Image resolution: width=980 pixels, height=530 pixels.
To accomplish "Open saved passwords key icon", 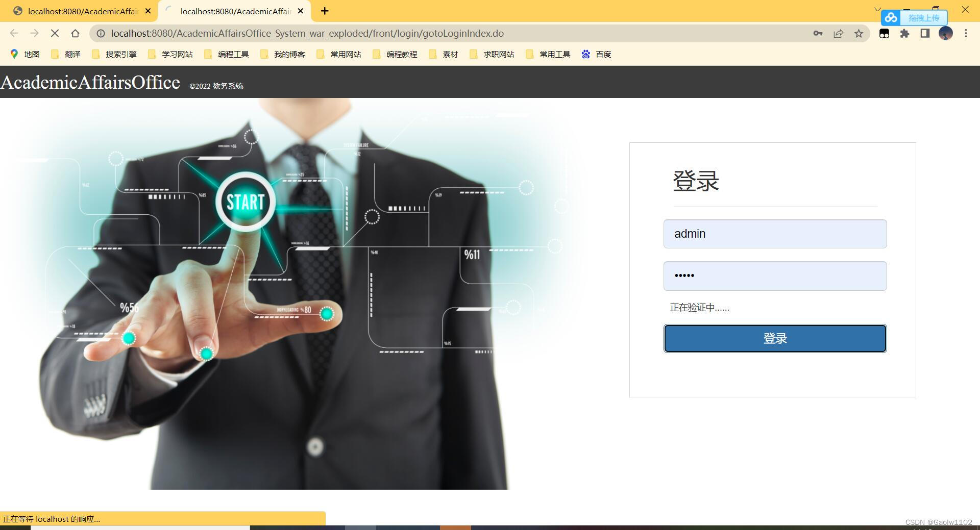I will (818, 33).
